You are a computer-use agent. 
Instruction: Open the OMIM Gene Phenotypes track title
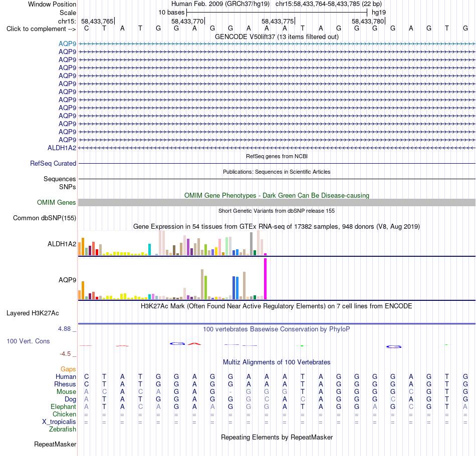[277, 195]
